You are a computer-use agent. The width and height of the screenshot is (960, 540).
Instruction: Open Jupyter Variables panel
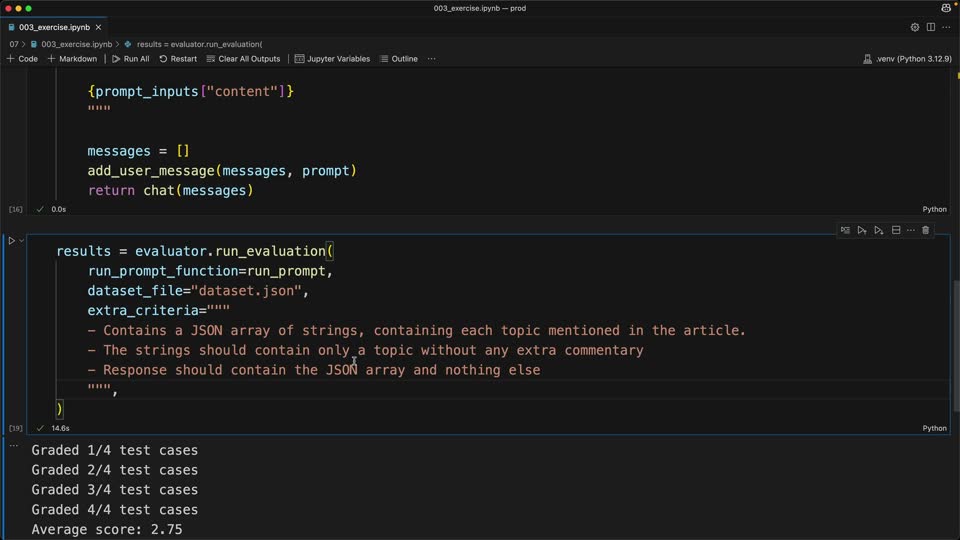tap(332, 59)
